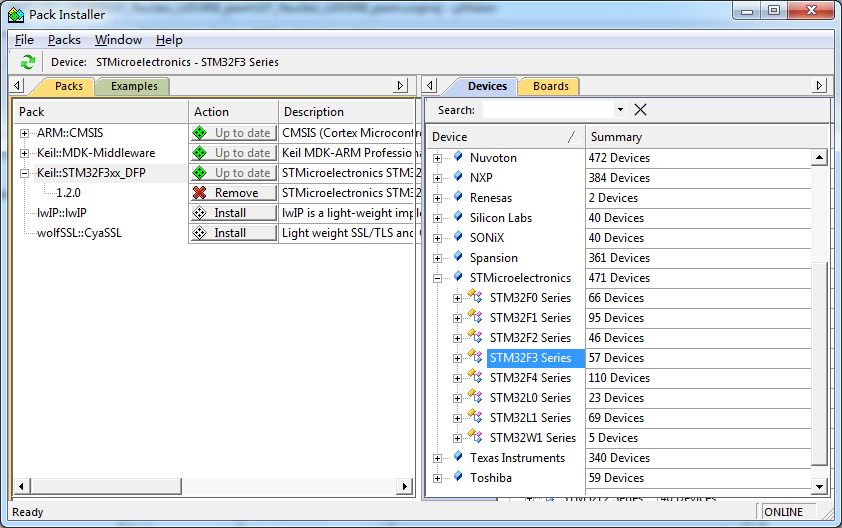Screen dimensions: 842x528
Task: Expand the ARM::CMSIS pack node
Action: (x=24, y=133)
